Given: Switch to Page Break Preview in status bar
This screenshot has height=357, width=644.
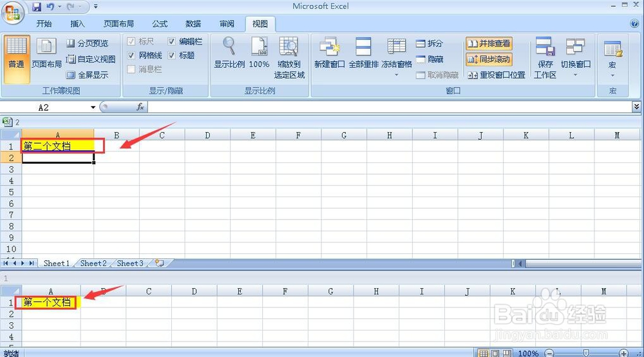Looking at the screenshot, I should 507,353.
